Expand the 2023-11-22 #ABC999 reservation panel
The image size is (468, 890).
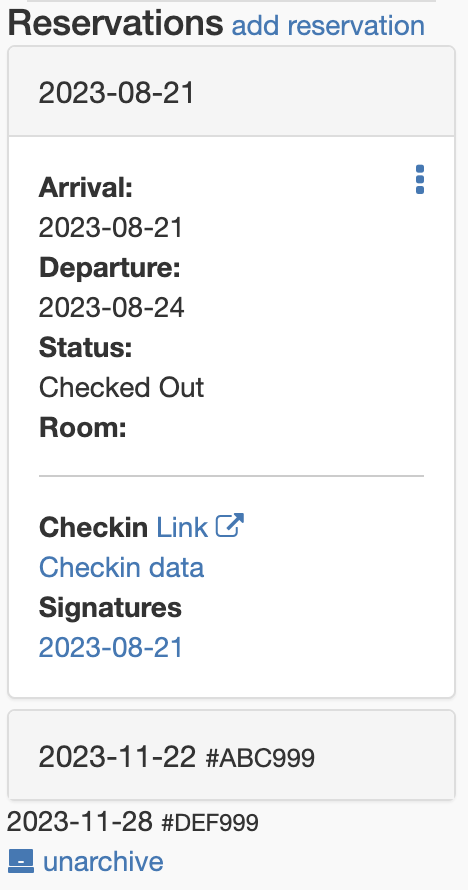point(231,755)
